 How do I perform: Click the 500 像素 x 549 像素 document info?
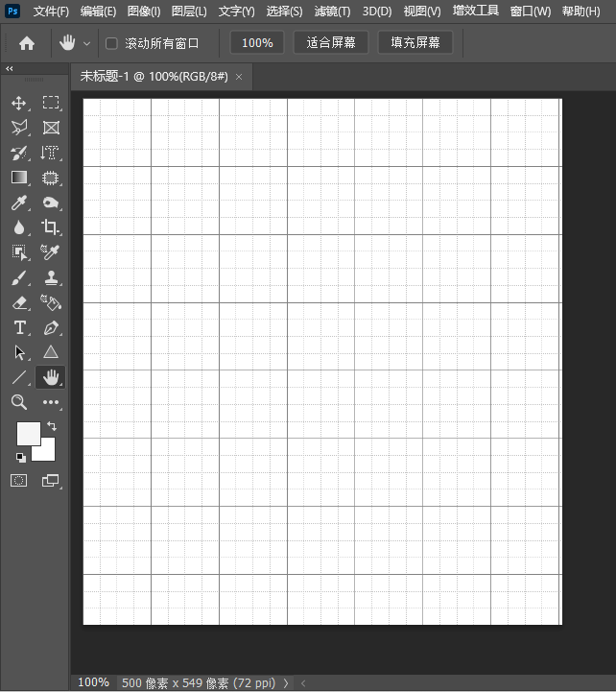199,683
